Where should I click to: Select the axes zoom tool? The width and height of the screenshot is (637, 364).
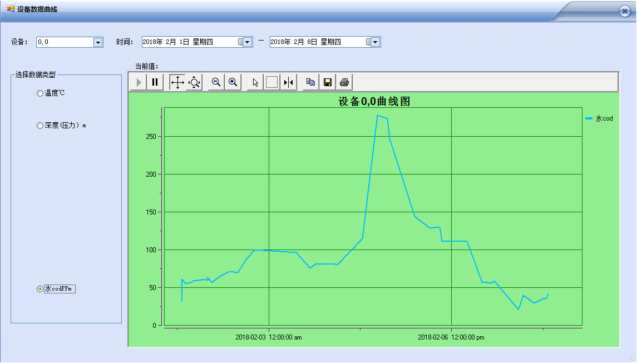click(194, 82)
